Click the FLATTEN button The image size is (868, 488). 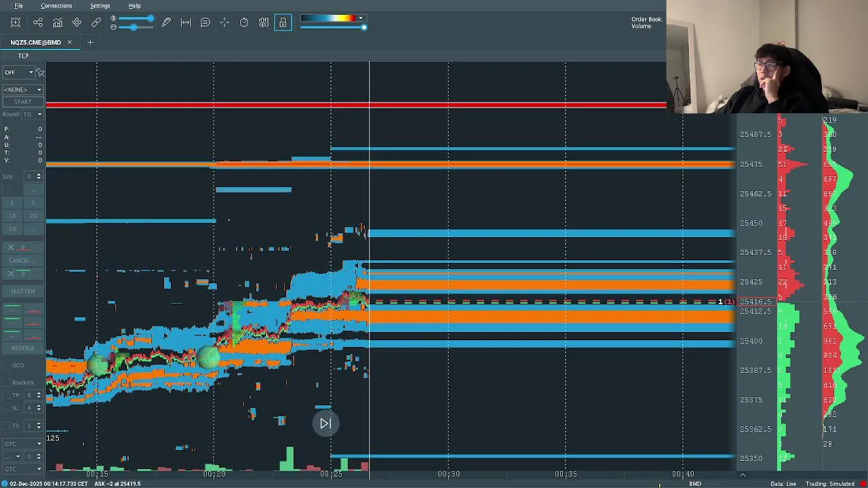tap(22, 291)
